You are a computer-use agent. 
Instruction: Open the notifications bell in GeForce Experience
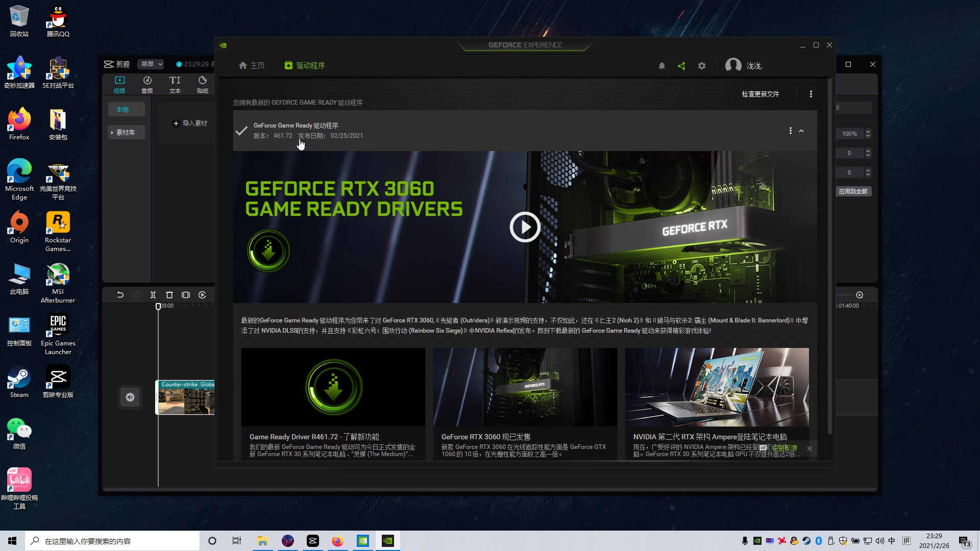(661, 66)
